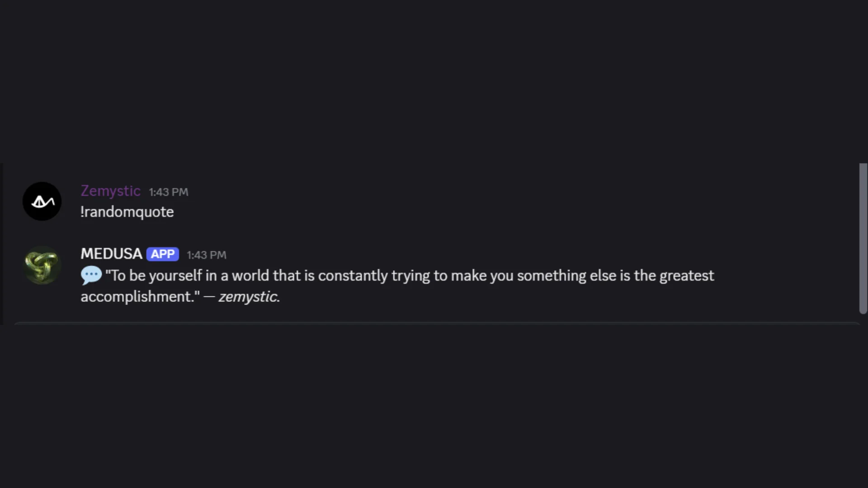Click the timestamp on Zemystic's message
Screen dimensions: 868x488
tap(168, 192)
